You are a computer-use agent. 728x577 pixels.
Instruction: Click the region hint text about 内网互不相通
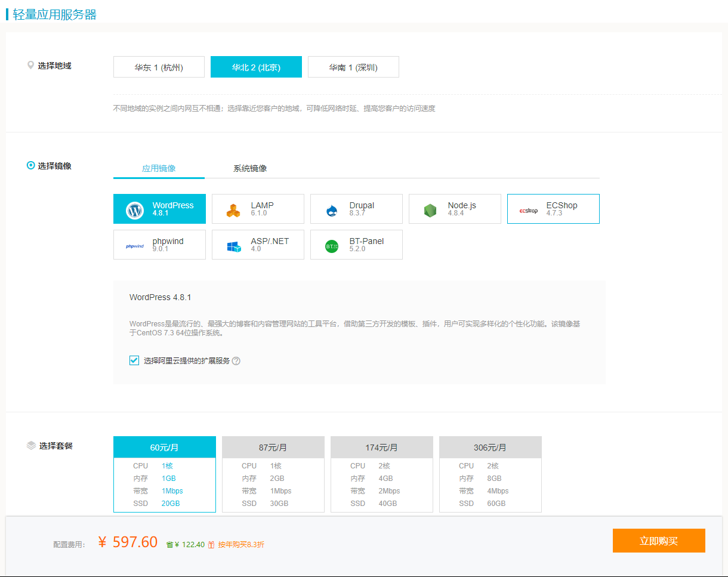[274, 109]
